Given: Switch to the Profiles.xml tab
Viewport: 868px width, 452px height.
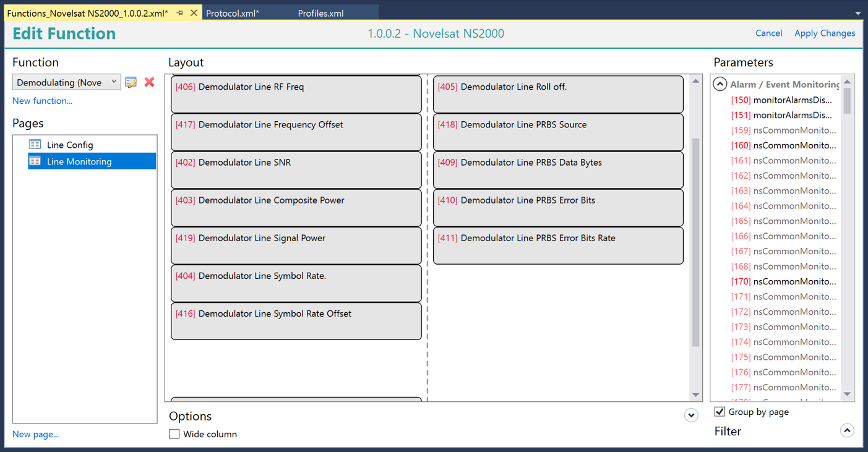Looking at the screenshot, I should [320, 13].
